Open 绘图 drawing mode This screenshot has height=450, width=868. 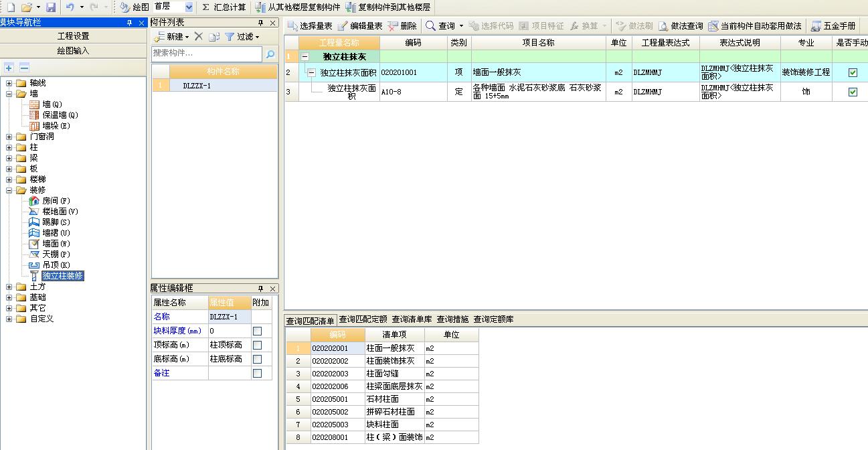coord(135,7)
